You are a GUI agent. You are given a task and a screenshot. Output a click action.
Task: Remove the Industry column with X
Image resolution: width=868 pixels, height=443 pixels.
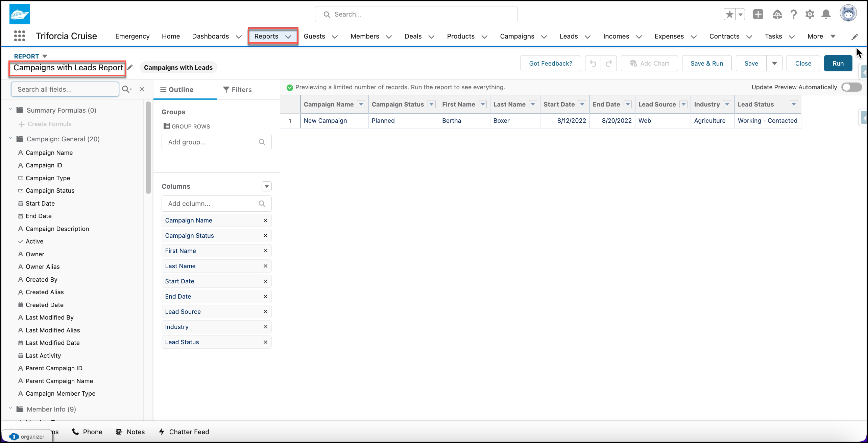click(x=265, y=327)
